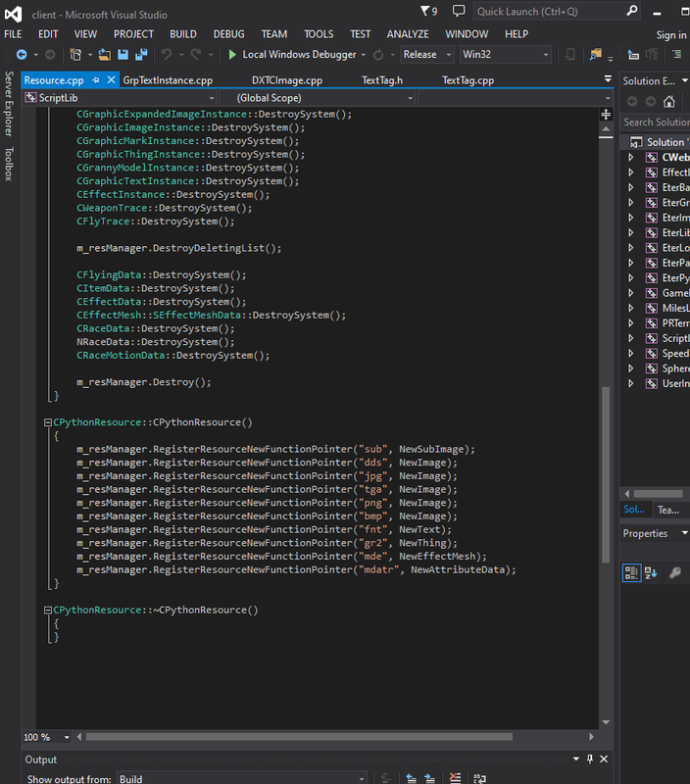Click the Clear All output icon
This screenshot has width=690, height=784.
point(455,778)
